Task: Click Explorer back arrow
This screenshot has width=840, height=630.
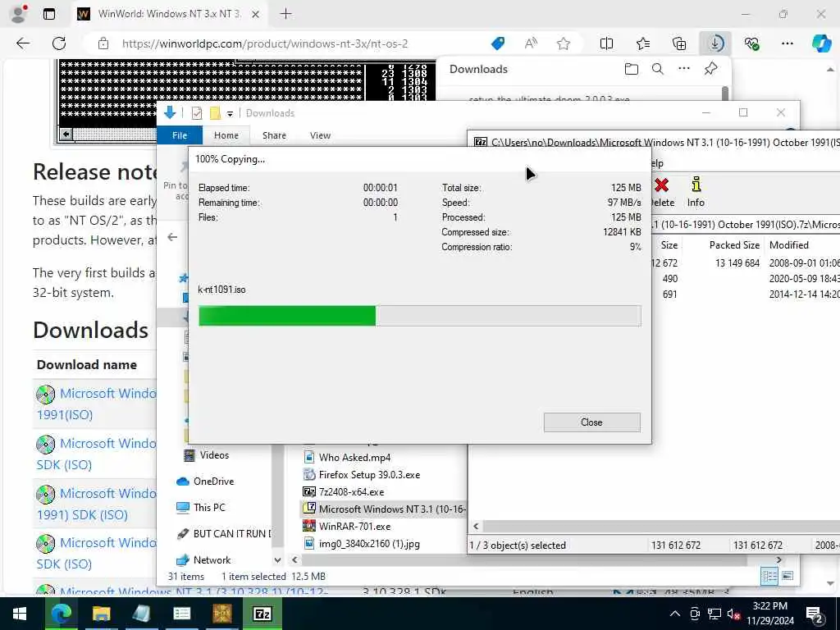Action: (x=172, y=237)
